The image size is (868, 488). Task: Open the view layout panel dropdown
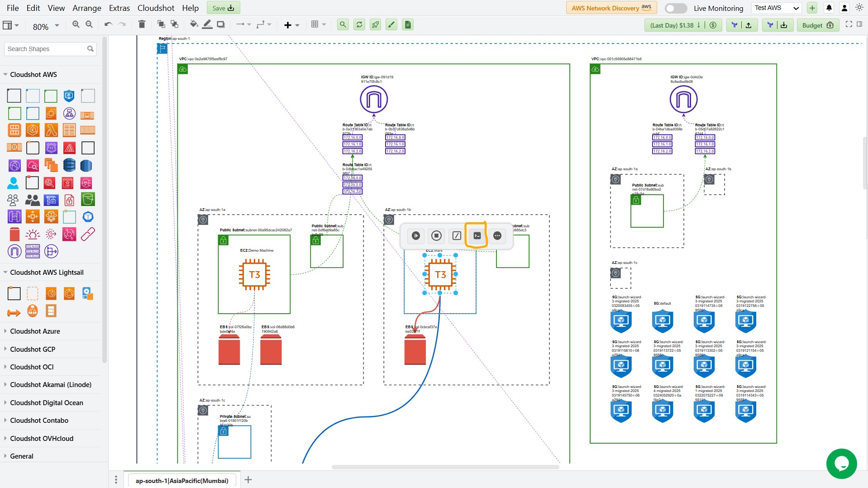coord(11,25)
